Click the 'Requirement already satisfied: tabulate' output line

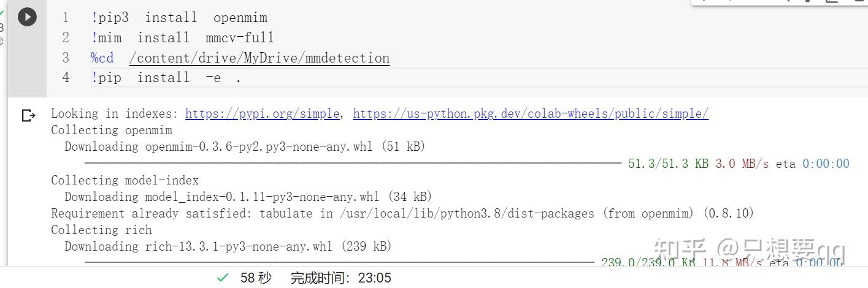402,213
